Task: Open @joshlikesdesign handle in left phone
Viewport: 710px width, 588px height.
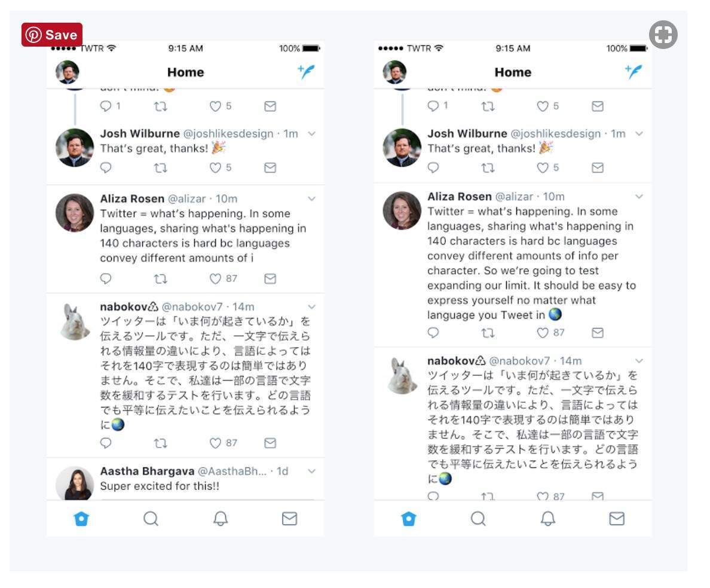Action: pos(228,133)
